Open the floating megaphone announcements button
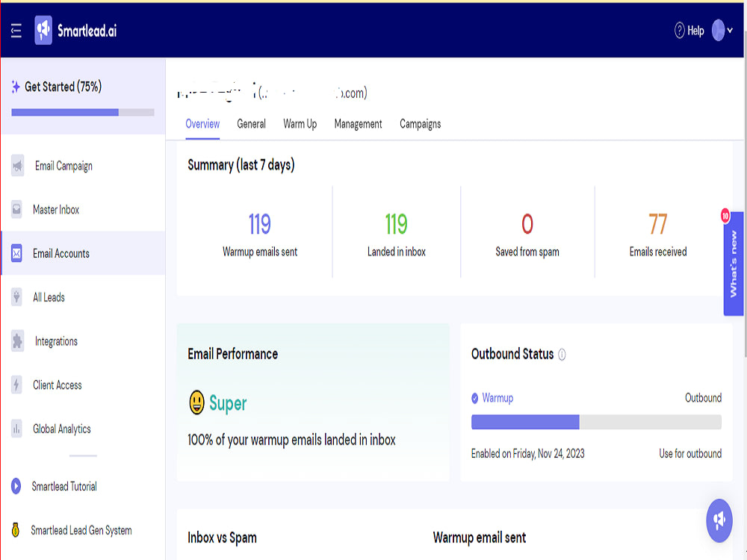Viewport: 747px width, 560px height. pyautogui.click(x=719, y=520)
